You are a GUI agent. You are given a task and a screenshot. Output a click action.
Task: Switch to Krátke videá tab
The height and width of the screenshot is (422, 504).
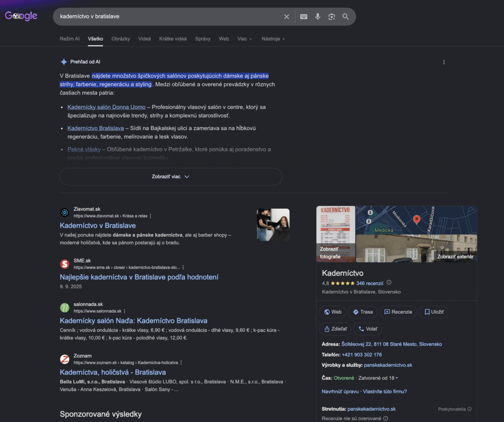173,39
